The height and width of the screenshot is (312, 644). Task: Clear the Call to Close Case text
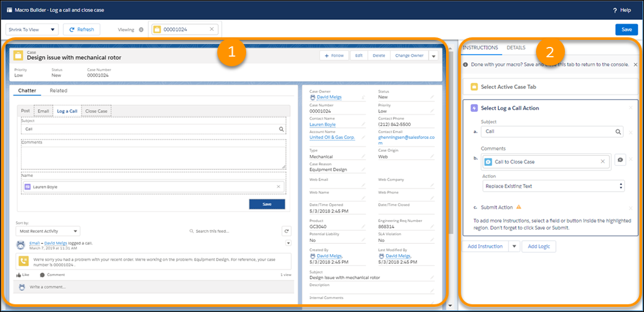tap(603, 161)
